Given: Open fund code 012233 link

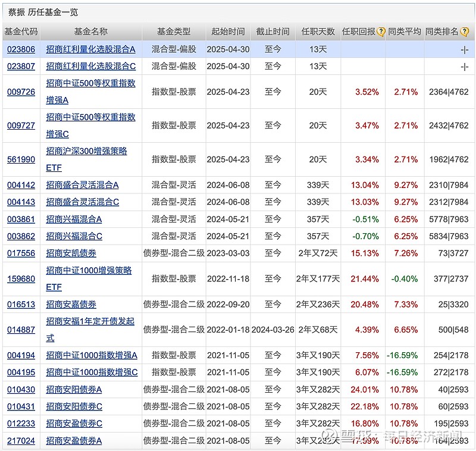Looking at the screenshot, I should (x=21, y=424).
